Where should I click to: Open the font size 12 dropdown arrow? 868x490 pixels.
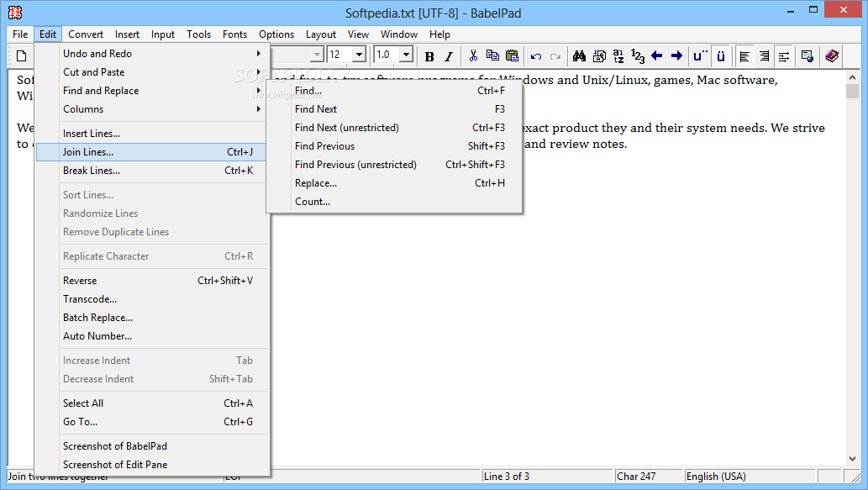click(360, 55)
